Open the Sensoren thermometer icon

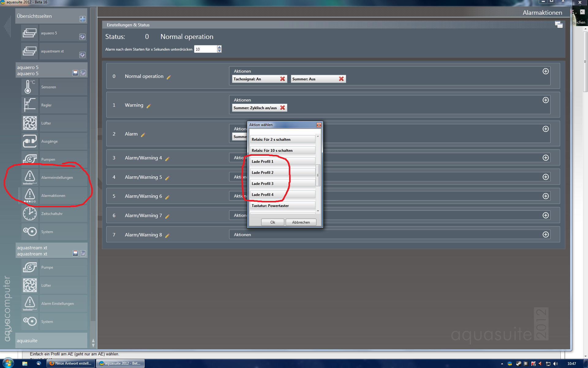[30, 87]
